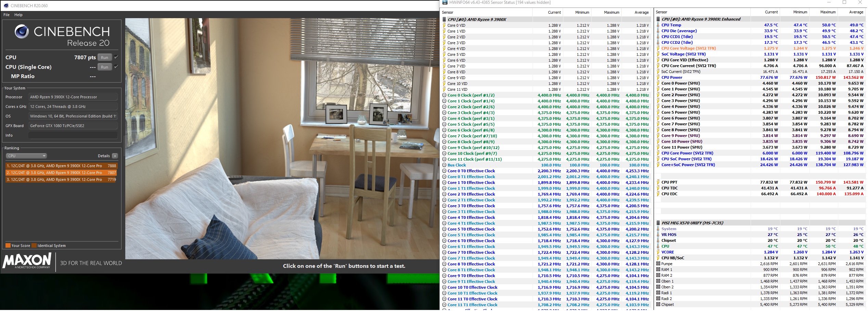This screenshot has height=311, width=868.
Task: Click the thermometer icon beside CPU Temp
Action: pyautogui.click(x=658, y=25)
